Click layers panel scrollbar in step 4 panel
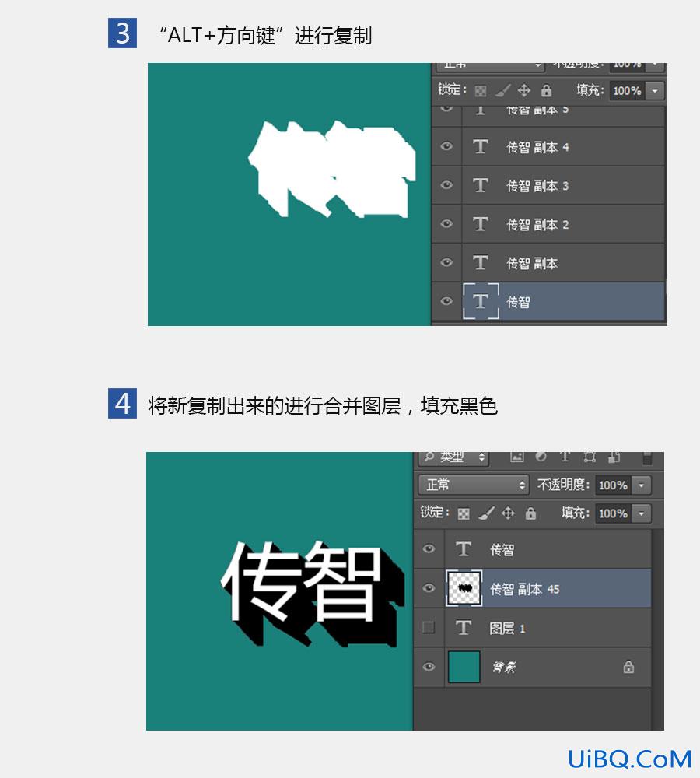Screen dimensions: 700x778 (x=658, y=629)
